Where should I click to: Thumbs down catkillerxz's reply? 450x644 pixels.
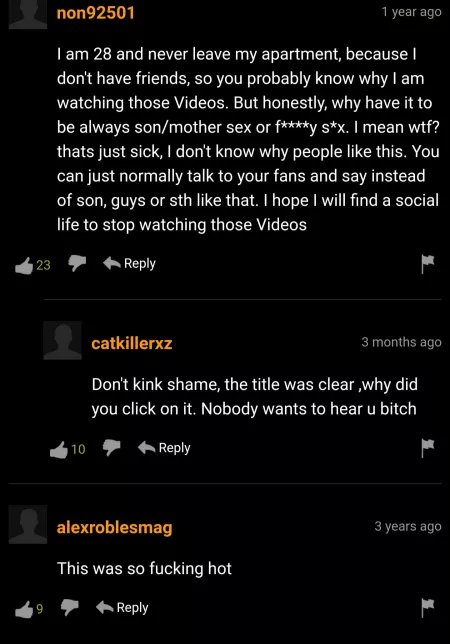pyautogui.click(x=111, y=448)
